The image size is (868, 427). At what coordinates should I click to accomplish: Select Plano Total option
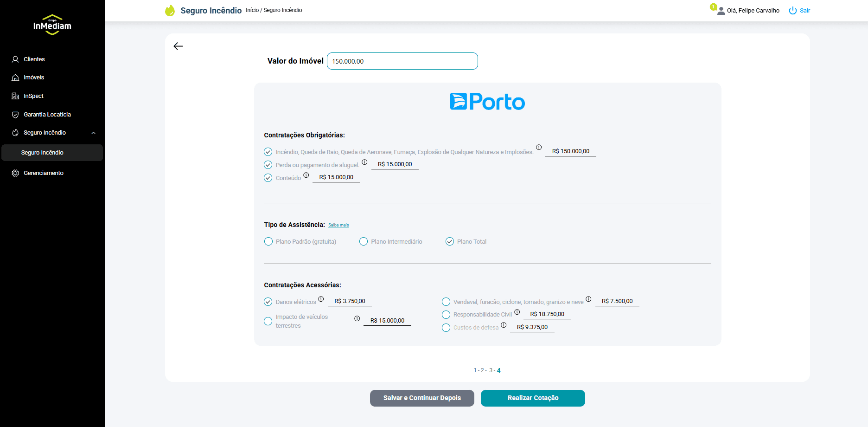tap(450, 241)
